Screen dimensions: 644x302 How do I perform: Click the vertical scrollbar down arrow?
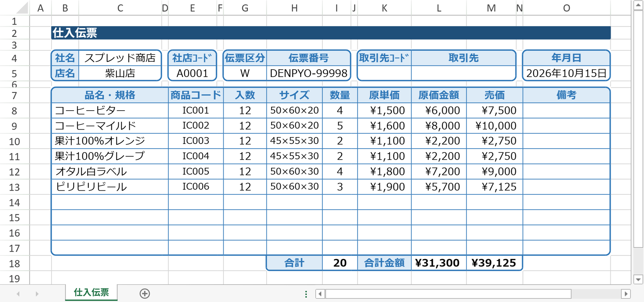pos(638,280)
